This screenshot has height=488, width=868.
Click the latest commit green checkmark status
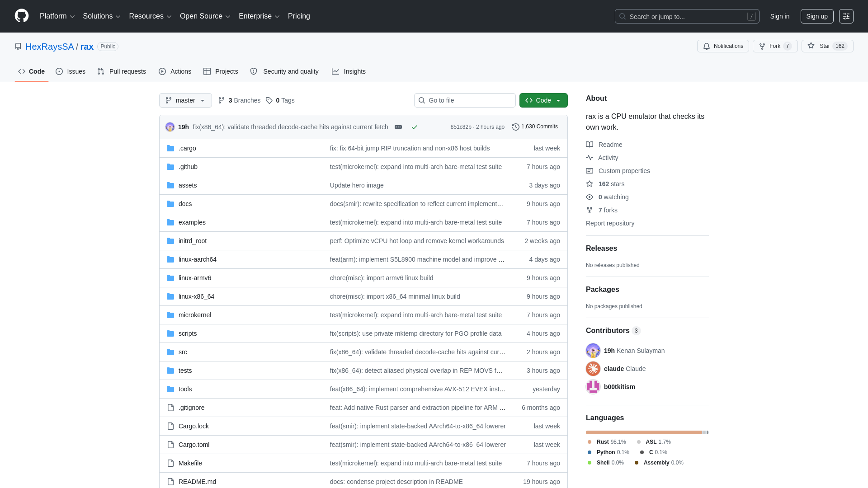[415, 127]
